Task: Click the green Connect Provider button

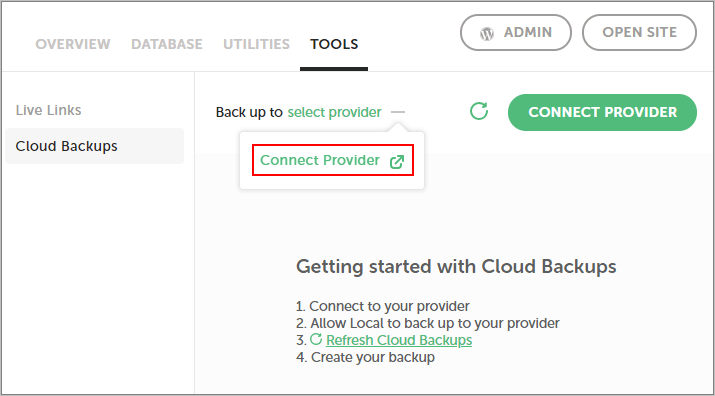Action: pyautogui.click(x=602, y=112)
